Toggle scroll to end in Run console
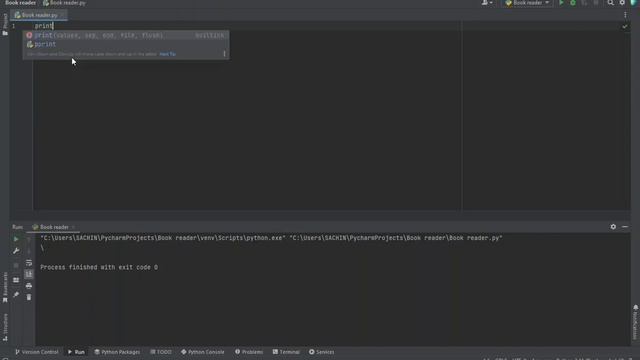The image size is (640, 360). click(29, 274)
